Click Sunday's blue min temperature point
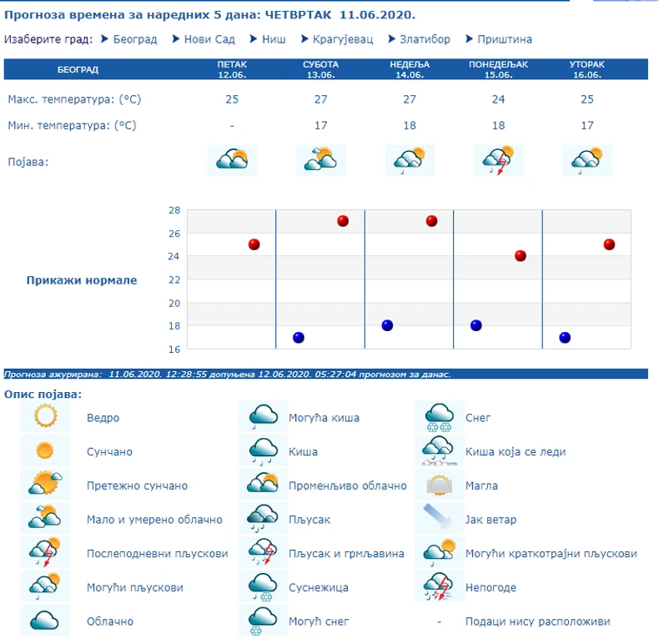Image resolution: width=659 pixels, height=644 pixels. 387,325
